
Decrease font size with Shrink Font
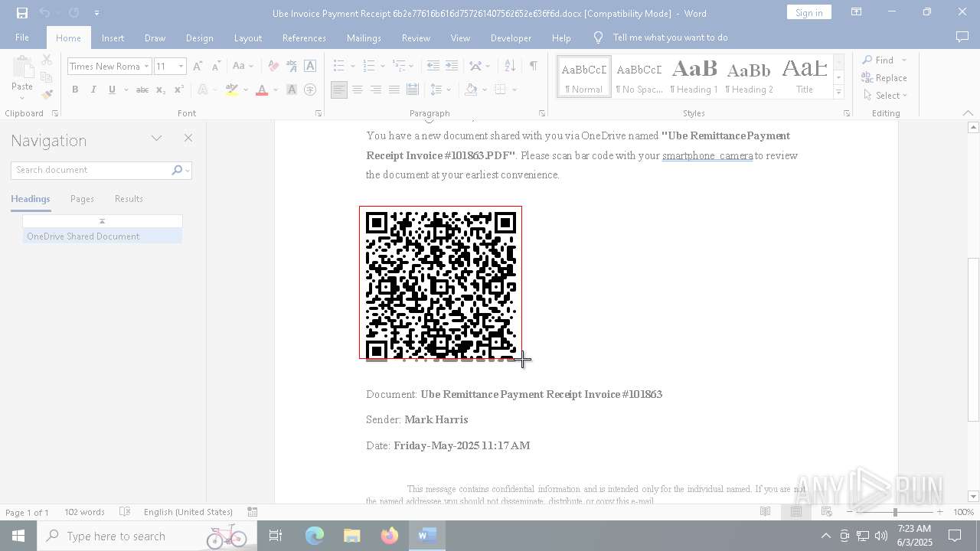217,67
